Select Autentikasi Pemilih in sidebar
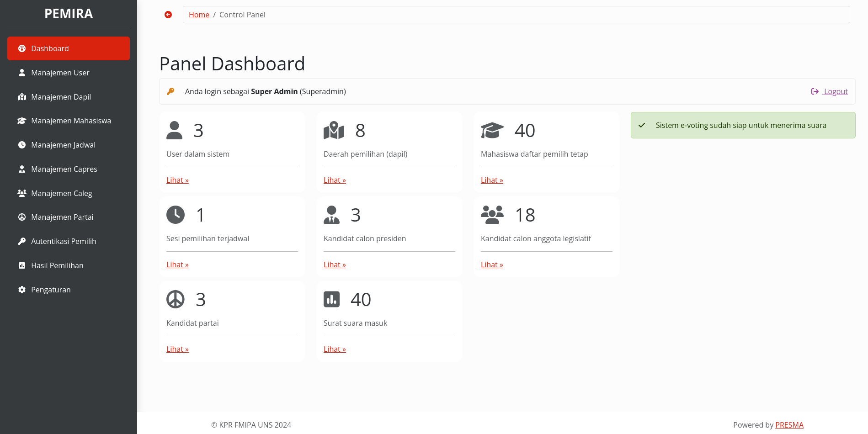868x434 pixels. point(64,241)
